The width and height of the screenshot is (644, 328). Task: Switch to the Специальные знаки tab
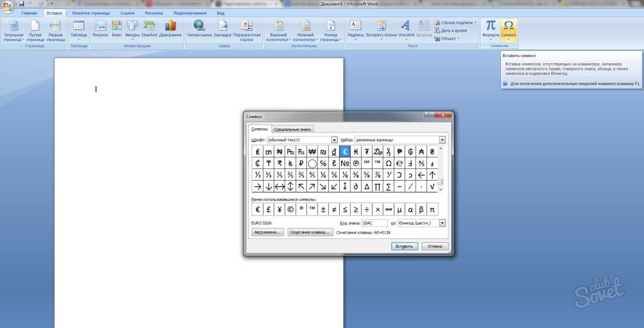[x=292, y=129]
